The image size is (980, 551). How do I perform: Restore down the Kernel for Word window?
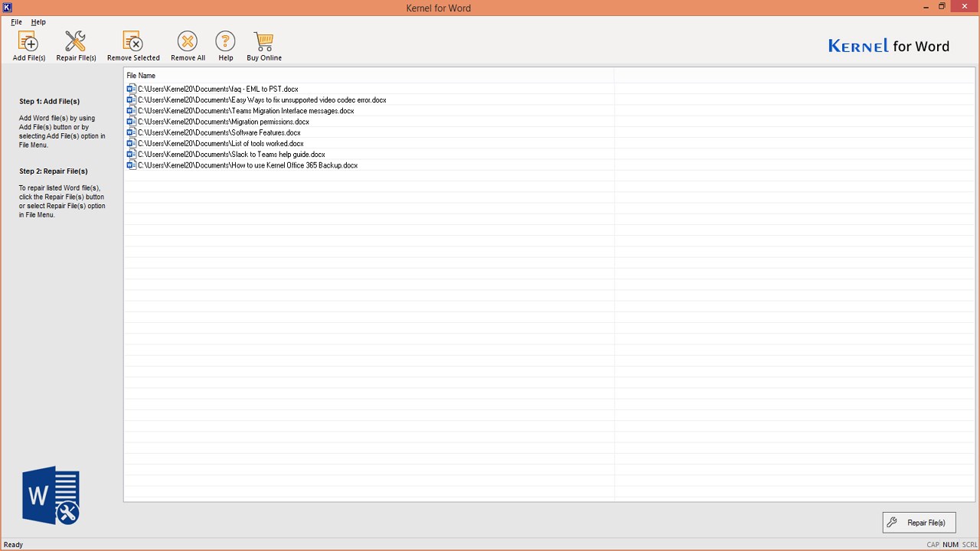pyautogui.click(x=942, y=7)
